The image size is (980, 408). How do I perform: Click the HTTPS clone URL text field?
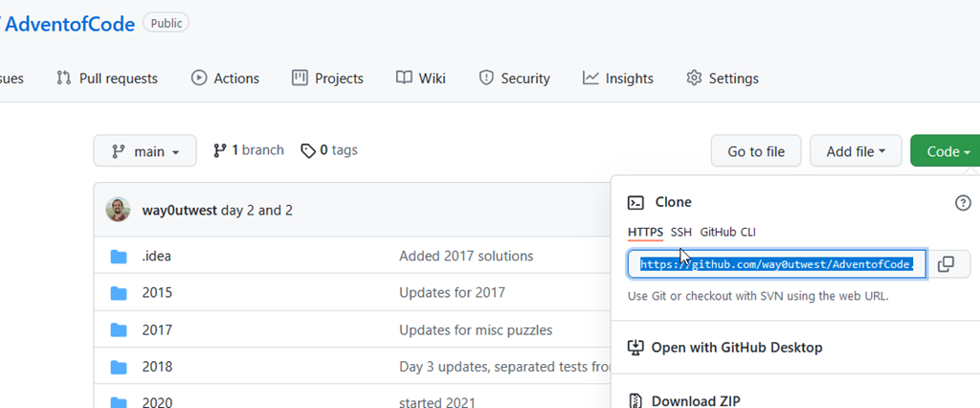776,264
